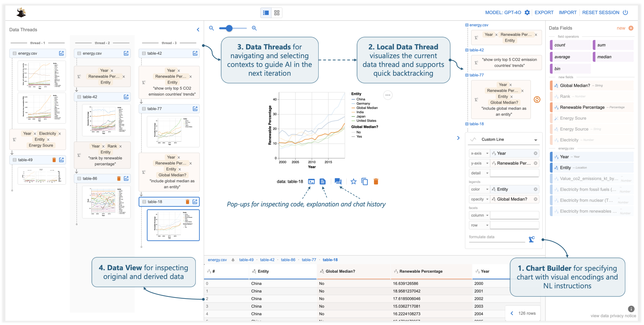This screenshot has width=644, height=325.
Task: Click the orange refresh derive icon
Action: click(x=537, y=100)
